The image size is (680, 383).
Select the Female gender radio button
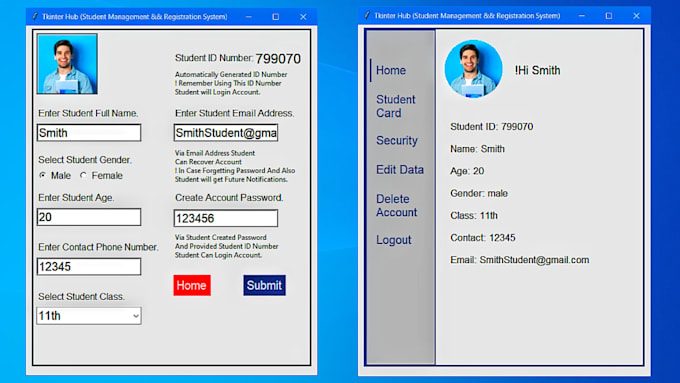(x=83, y=175)
